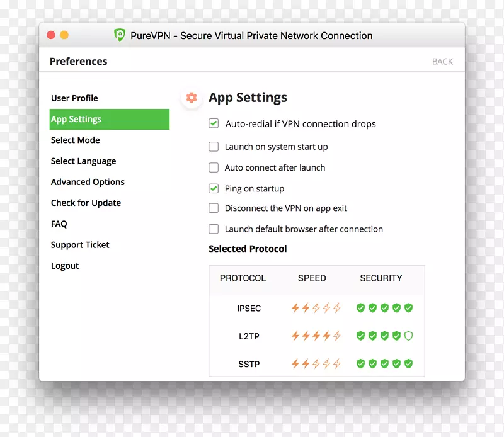Click the L2TP speed lightning bolts

tap(316, 336)
